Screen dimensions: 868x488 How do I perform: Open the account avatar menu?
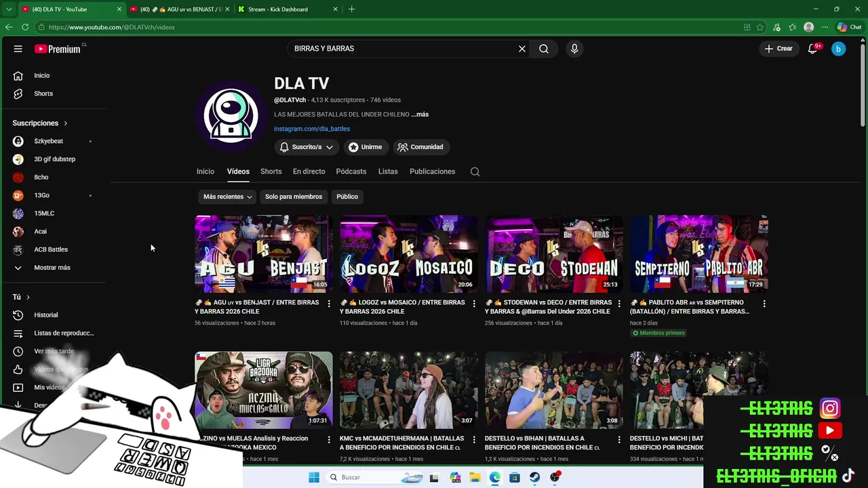pos(839,49)
